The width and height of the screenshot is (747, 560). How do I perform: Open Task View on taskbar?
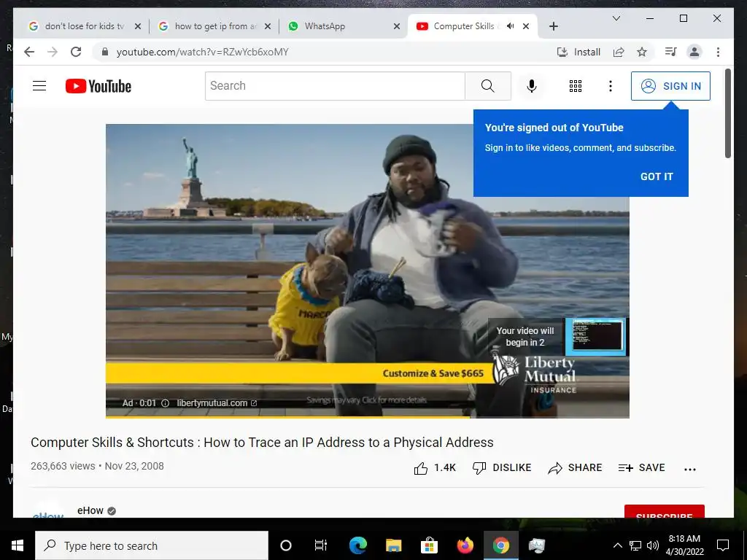(321, 545)
